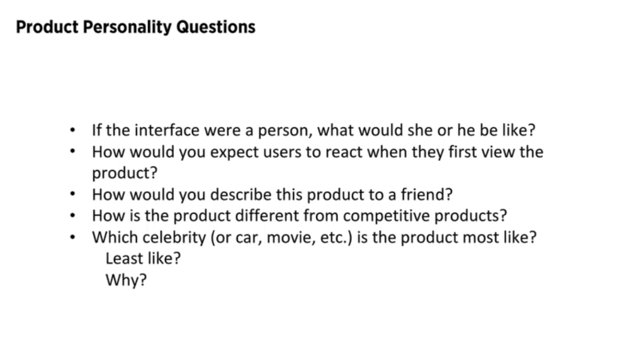Click the "Why?" sub-line
The image size is (644, 359).
coord(126,280)
